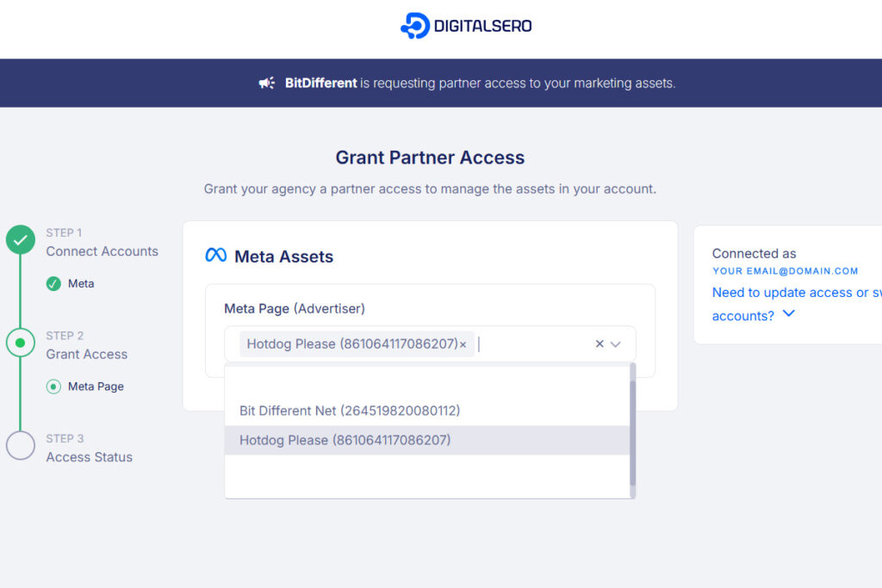Viewport: 882px width, 588px height.
Task: Click the DigitalSero logo icon
Action: click(x=415, y=26)
